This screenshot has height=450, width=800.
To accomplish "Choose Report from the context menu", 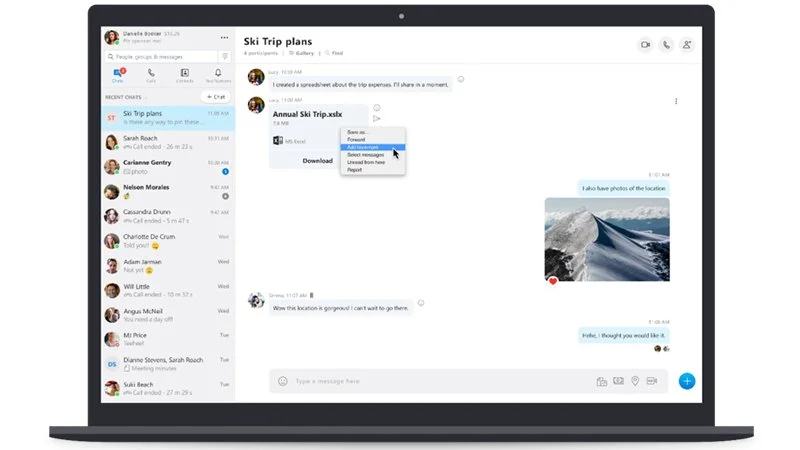I will [x=373, y=170].
